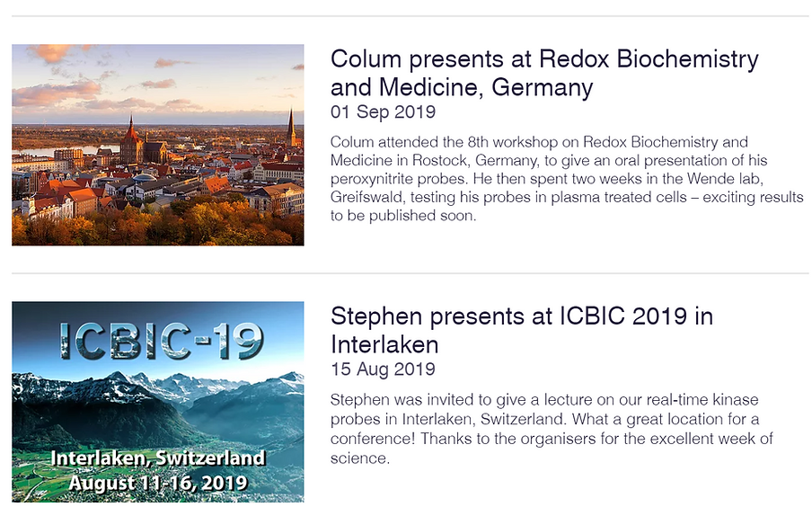Click the 01 Sep 2019 date
Image resolution: width=812 pixels, height=516 pixels.
(x=383, y=111)
